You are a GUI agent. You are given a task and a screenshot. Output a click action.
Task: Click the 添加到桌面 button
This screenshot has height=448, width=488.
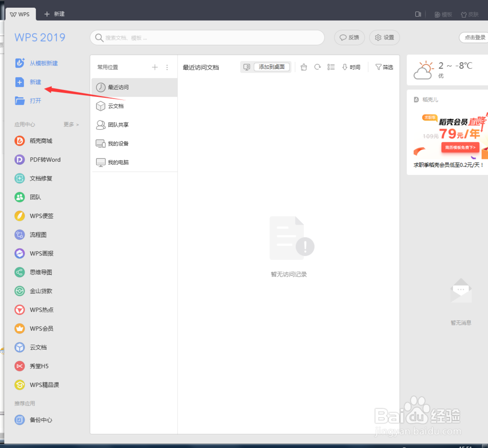(272, 67)
